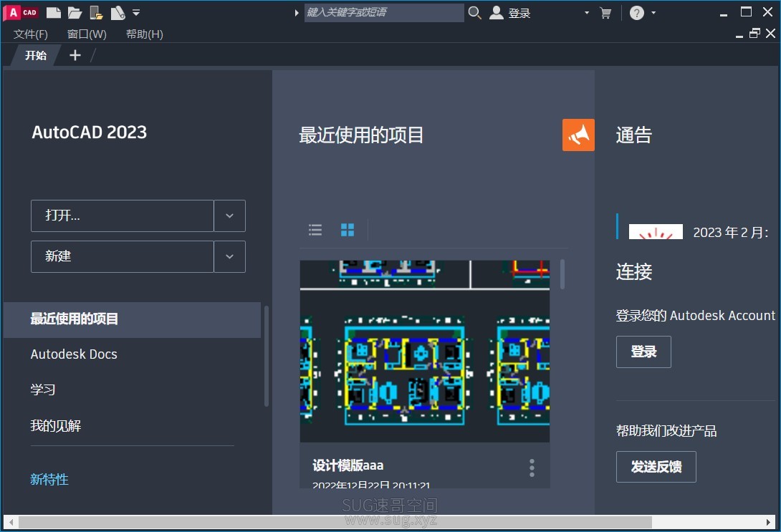Click the horizontal scrollbar thumb at the bottom
The image size is (781, 532).
point(335,523)
